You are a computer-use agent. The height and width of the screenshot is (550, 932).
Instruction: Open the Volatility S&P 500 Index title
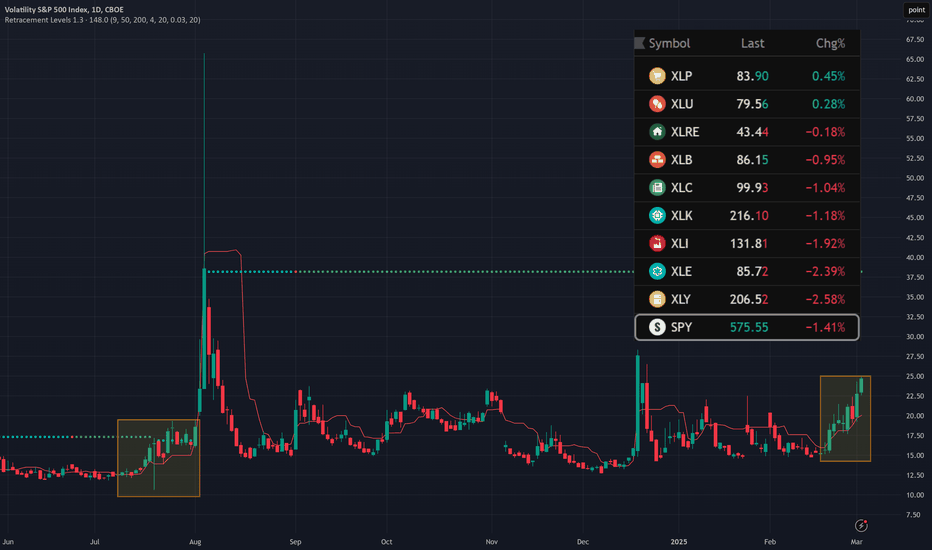pos(64,10)
